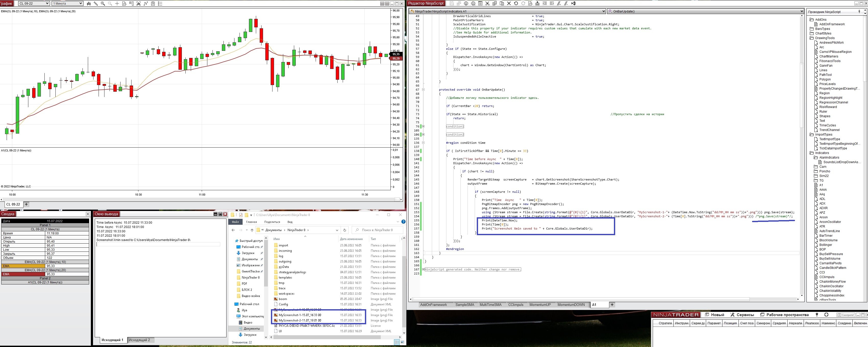Image resolution: width=868 pixels, height=347 pixels.
Task: Collapse the condition1 code region
Action: 423,126
